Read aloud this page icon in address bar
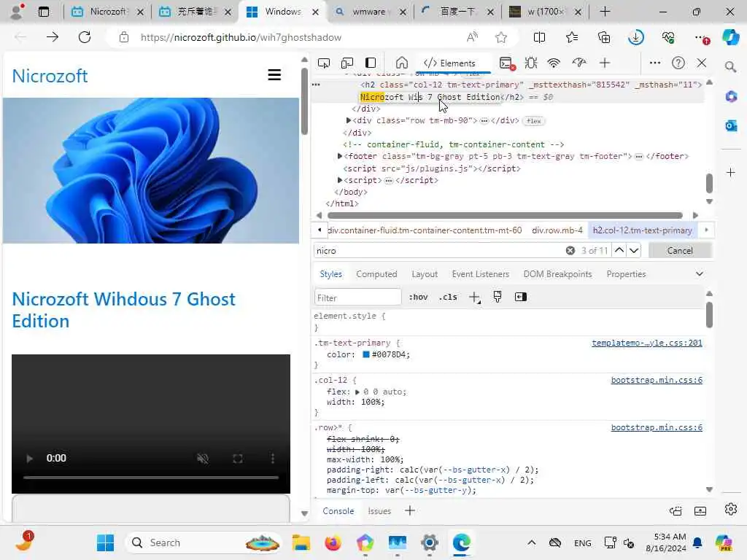Viewport: 747px width, 560px height. click(x=472, y=37)
